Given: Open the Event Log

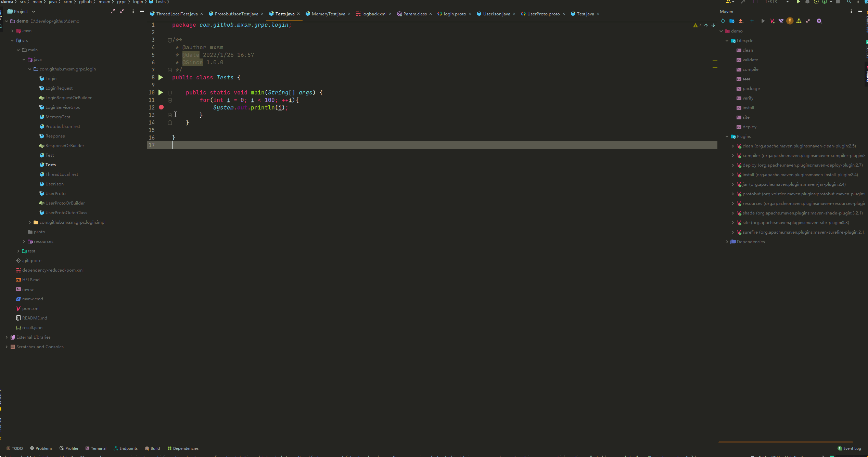Looking at the screenshot, I should [x=849, y=448].
